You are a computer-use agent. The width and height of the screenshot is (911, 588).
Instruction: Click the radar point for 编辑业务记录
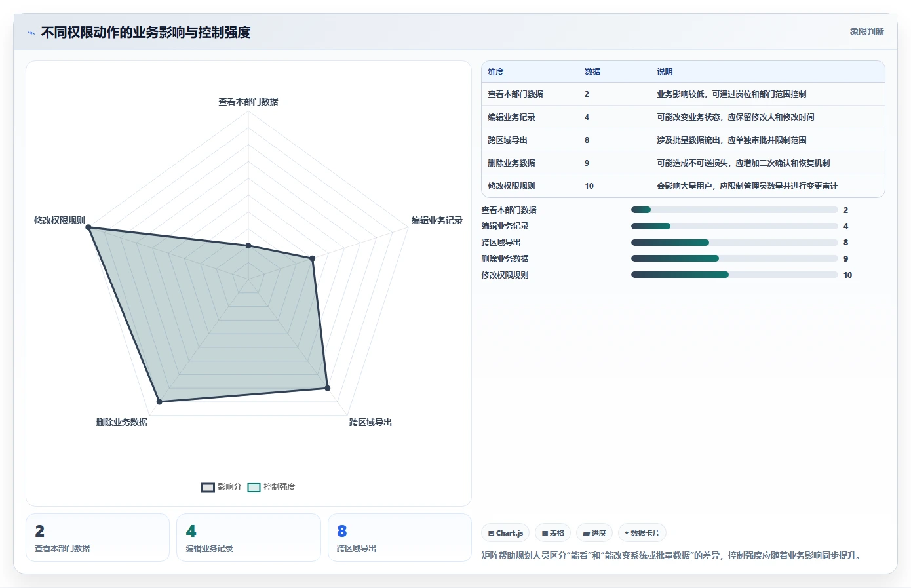click(312, 259)
